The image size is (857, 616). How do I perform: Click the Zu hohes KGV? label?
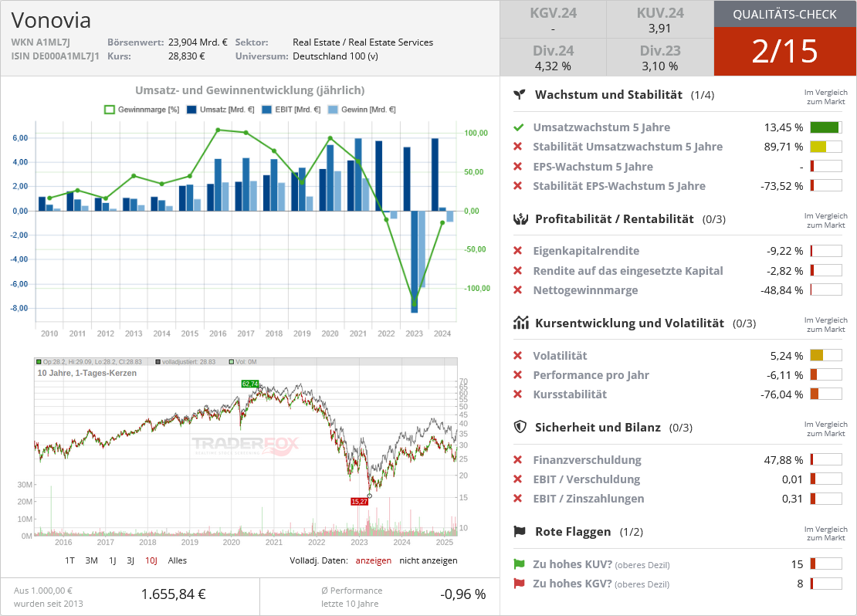pos(572,584)
